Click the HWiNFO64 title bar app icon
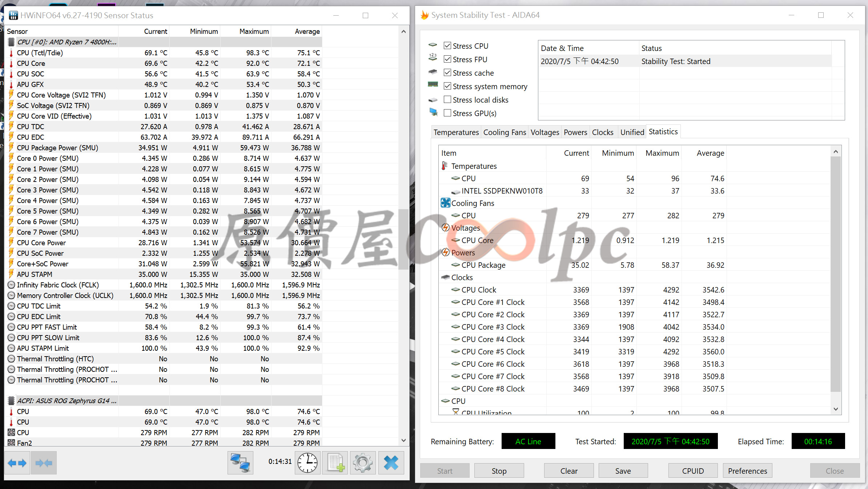The height and width of the screenshot is (489, 868). [x=13, y=15]
